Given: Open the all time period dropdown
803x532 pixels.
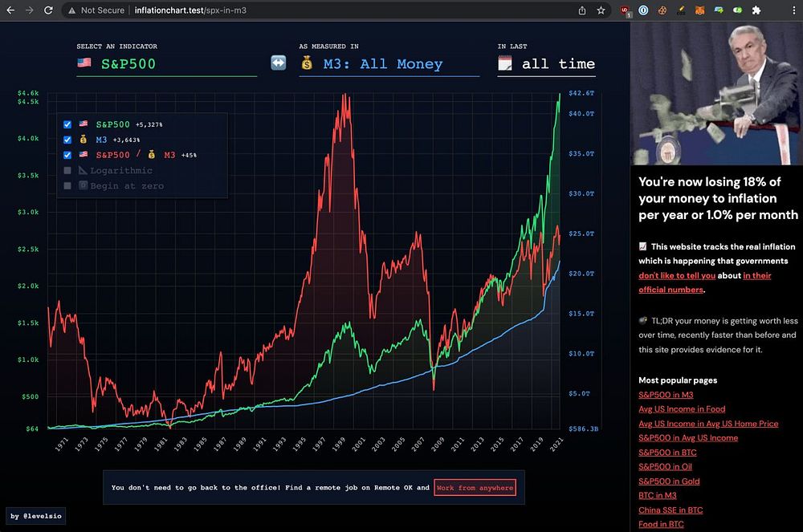Looking at the screenshot, I should pyautogui.click(x=546, y=64).
